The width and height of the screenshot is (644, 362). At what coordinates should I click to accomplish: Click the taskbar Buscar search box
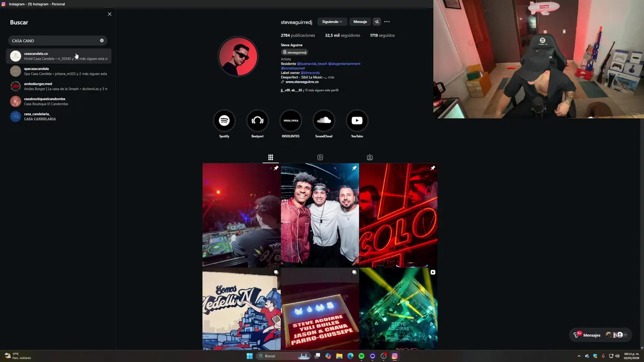283,356
